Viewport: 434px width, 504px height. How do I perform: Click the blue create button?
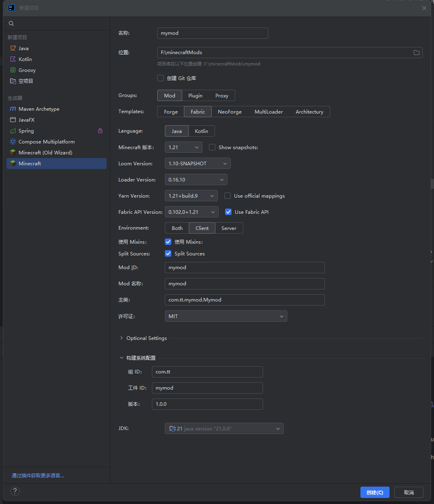375,492
